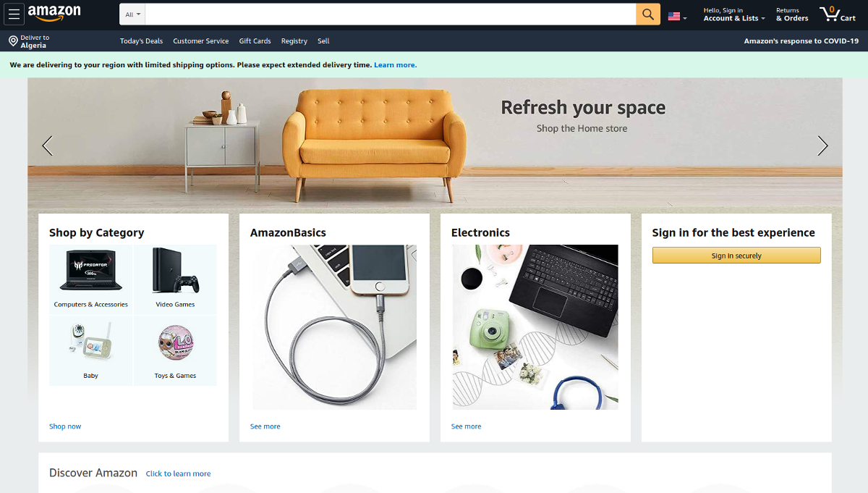
Task: Expand the Account & Lists dropdown
Action: 734,14
